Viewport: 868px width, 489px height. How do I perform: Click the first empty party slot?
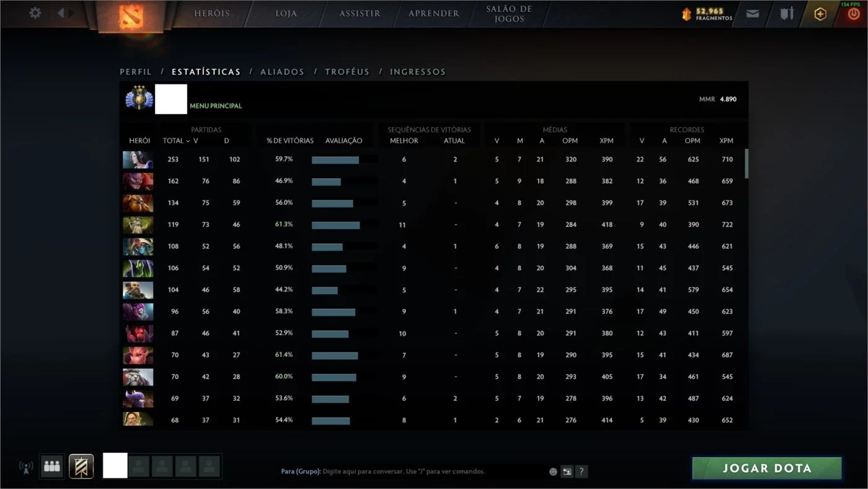click(139, 466)
